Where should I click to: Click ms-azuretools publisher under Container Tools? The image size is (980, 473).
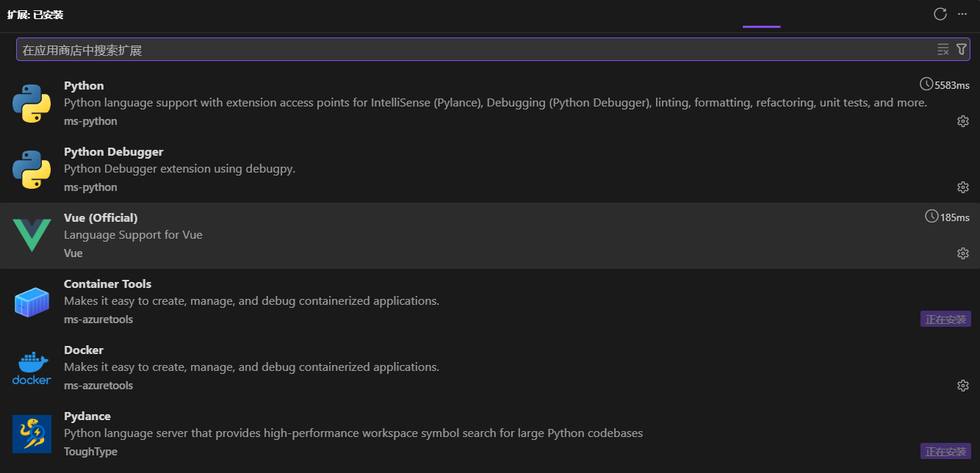coord(98,319)
